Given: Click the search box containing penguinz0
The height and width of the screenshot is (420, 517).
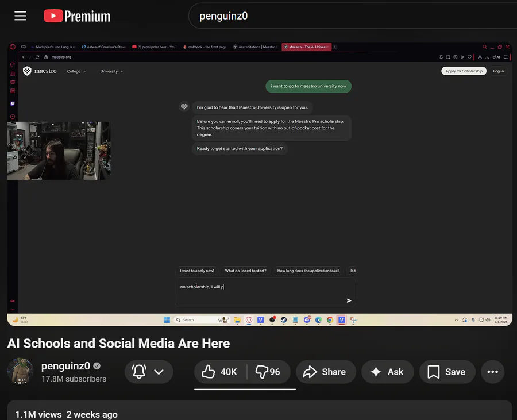Looking at the screenshot, I should 353,16.
